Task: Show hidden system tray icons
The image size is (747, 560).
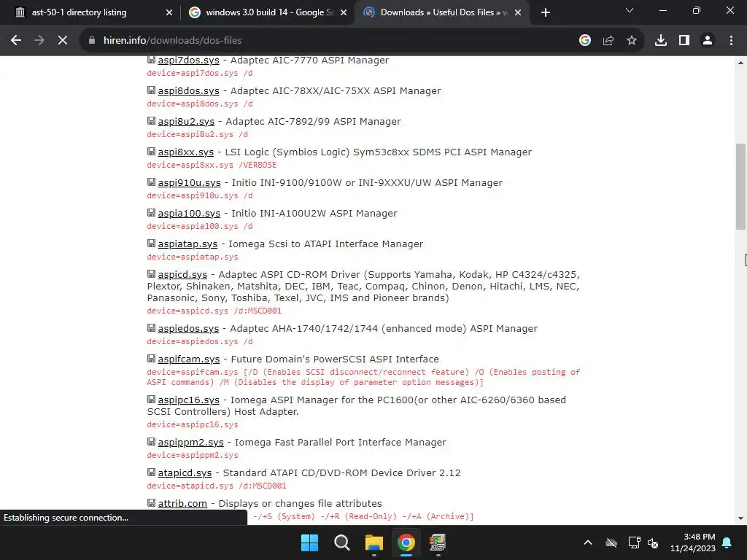Action: (x=588, y=542)
